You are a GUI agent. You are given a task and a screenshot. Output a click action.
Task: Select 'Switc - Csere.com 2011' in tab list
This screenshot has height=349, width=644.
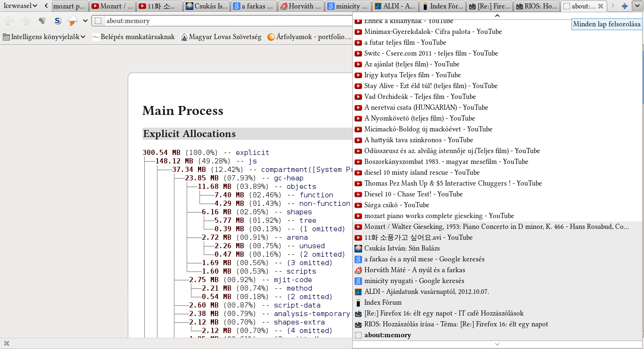coord(497,53)
